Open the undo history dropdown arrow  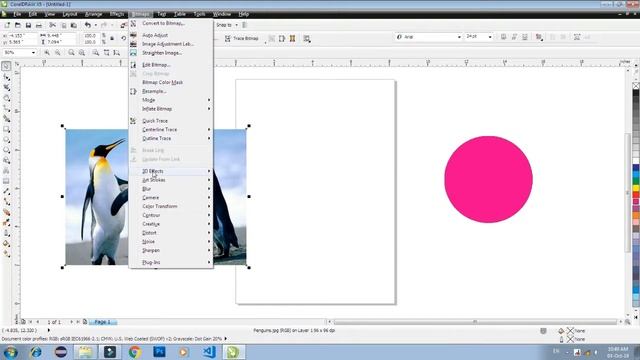click(x=95, y=25)
